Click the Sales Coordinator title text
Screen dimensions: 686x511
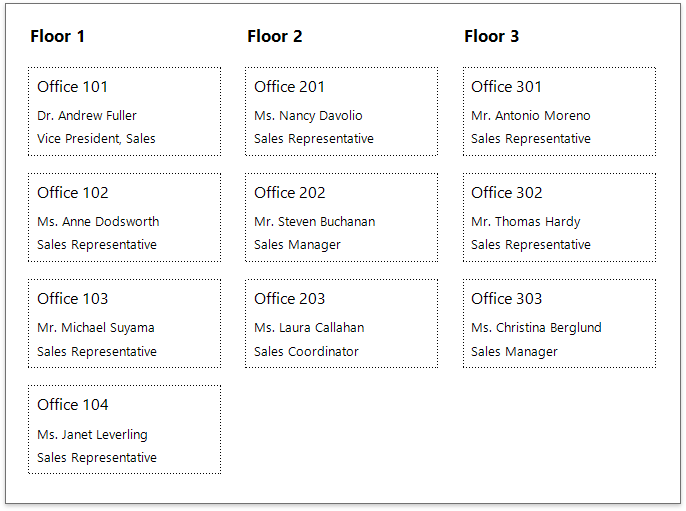click(x=306, y=352)
